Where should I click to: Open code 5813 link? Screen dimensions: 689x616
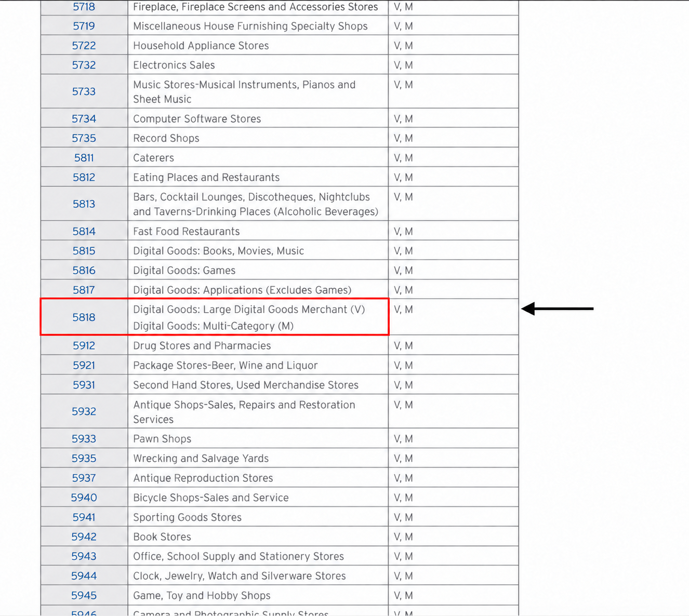point(84,204)
